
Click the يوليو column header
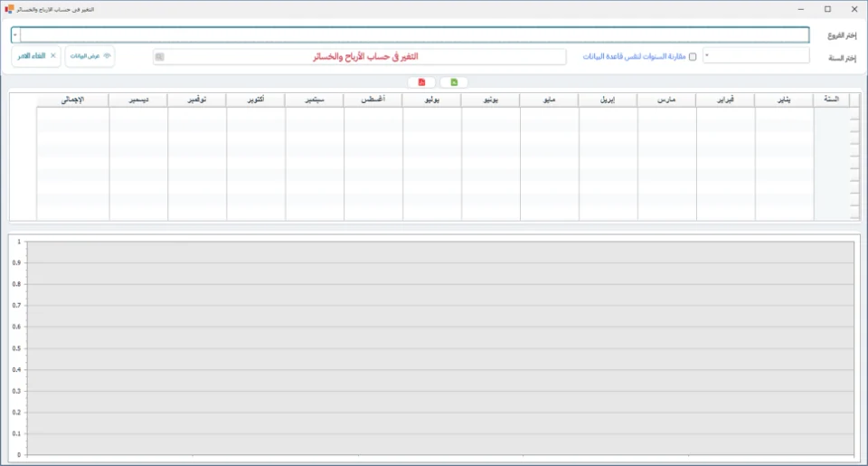[432, 100]
